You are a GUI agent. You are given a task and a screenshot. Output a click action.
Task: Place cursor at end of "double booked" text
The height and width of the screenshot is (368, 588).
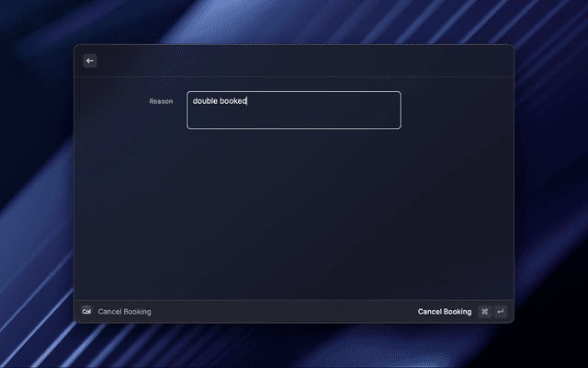tap(248, 101)
